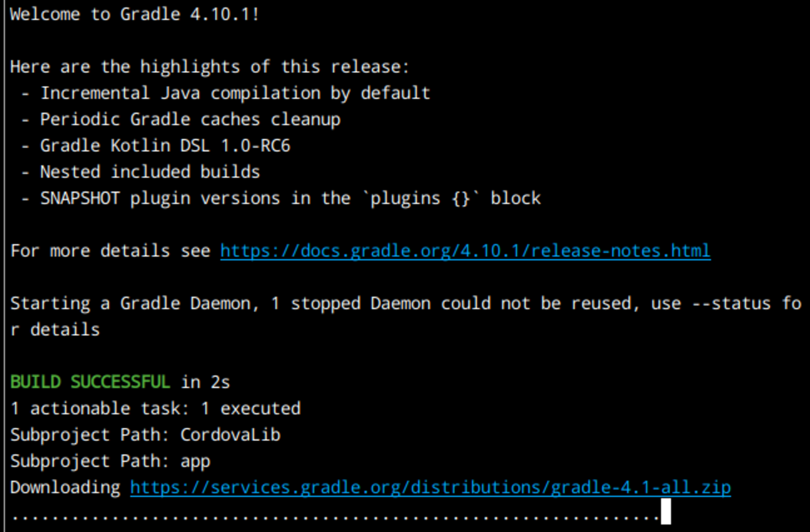Click the word "Downloading"
The height and width of the screenshot is (532, 810).
tap(65, 487)
